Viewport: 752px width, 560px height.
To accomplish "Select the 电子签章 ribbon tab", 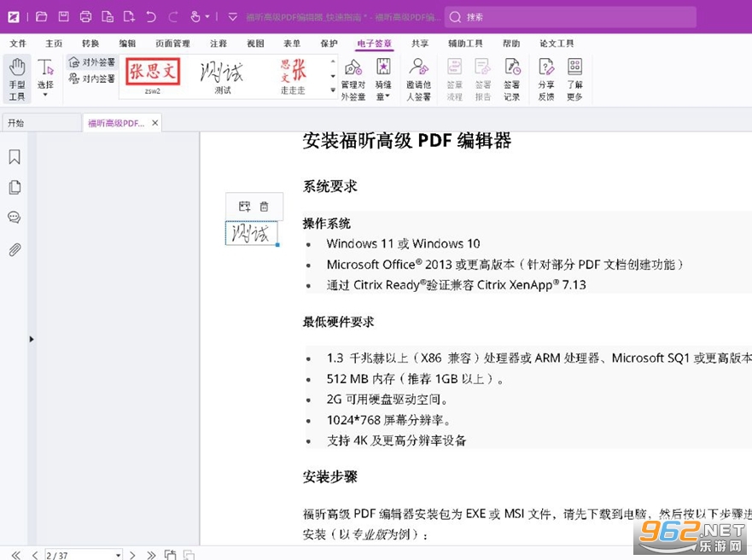I will coord(375,44).
